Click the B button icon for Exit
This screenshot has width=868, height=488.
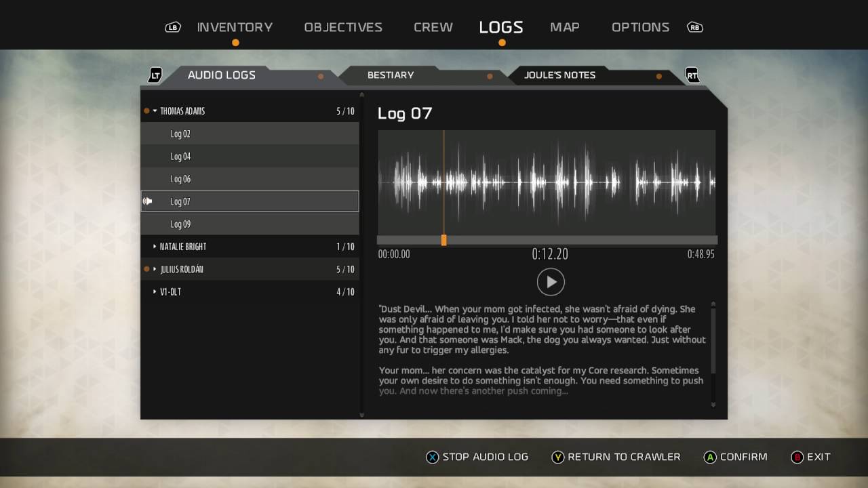[x=797, y=457]
